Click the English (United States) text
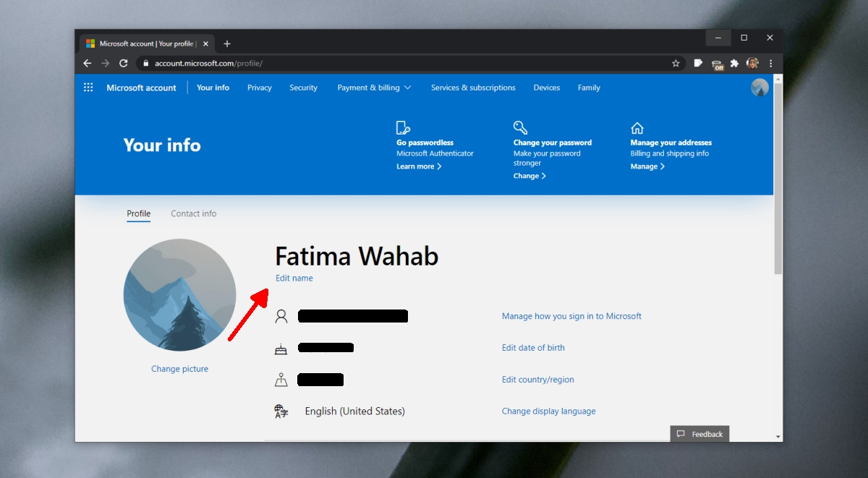 coord(354,411)
